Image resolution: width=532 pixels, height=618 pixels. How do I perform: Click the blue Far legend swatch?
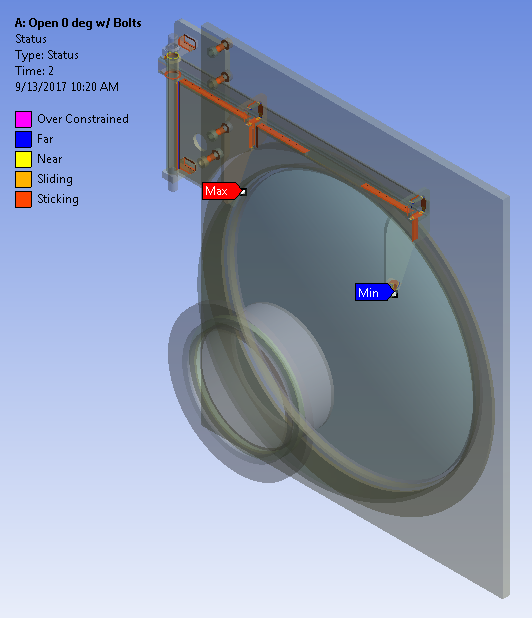tap(23, 139)
